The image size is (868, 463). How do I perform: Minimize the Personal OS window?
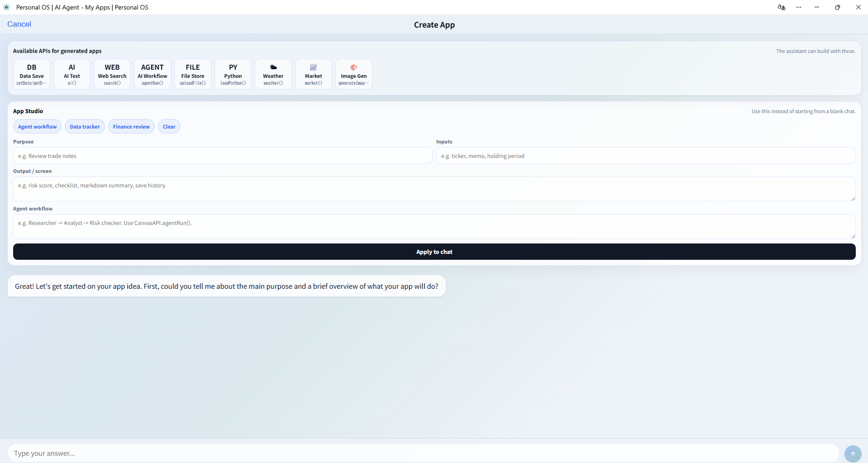coord(817,7)
